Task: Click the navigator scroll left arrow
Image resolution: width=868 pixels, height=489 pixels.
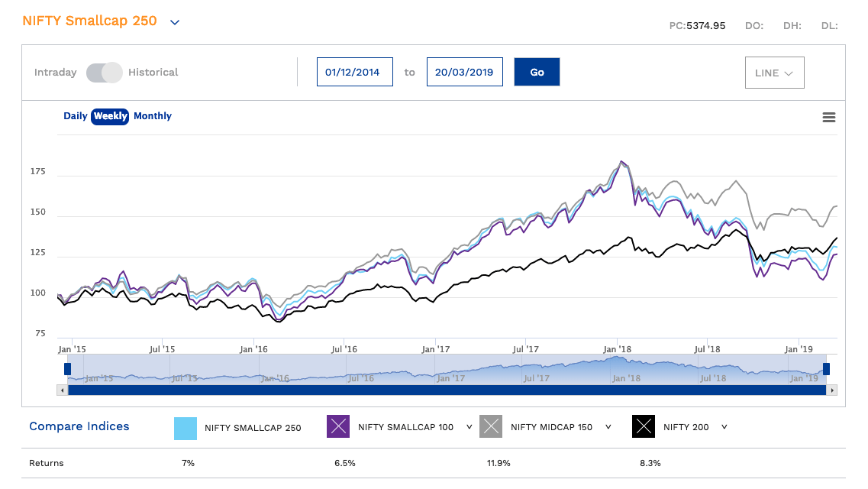Action: 63,390
